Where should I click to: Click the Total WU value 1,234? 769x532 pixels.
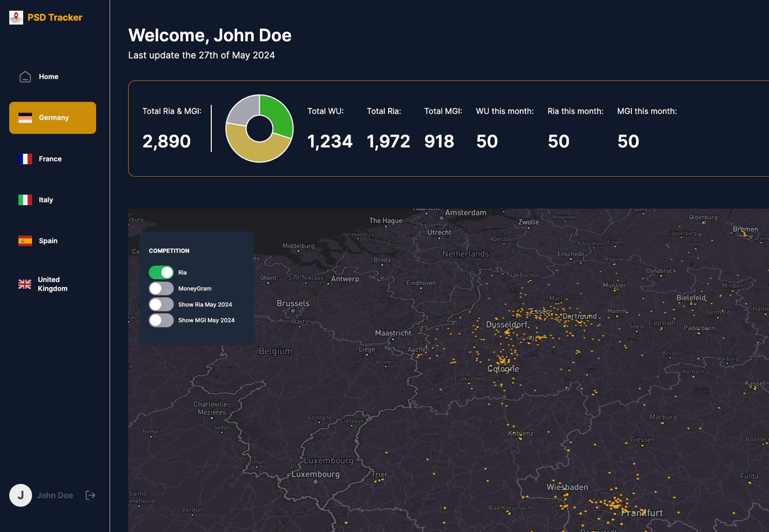[x=330, y=141]
